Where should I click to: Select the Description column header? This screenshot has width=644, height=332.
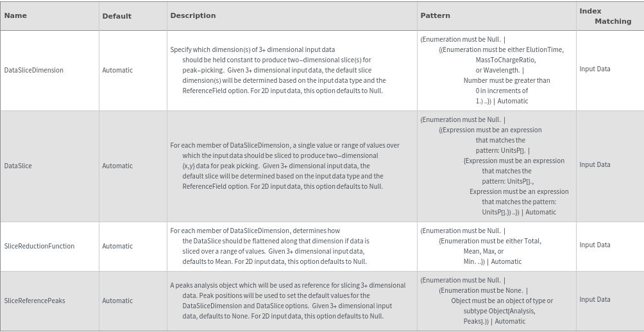(193, 15)
